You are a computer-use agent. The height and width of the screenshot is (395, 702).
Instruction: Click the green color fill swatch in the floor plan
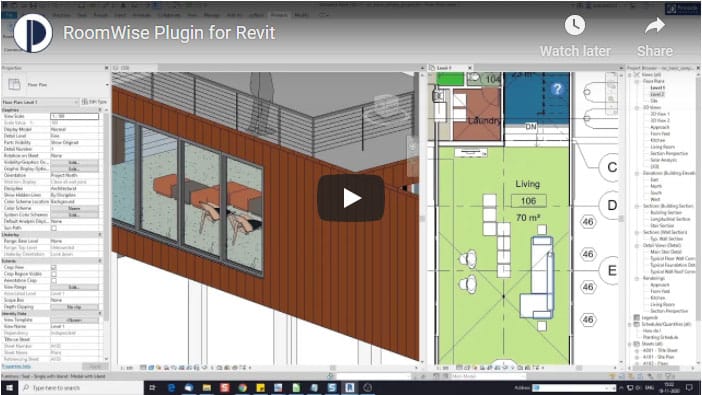450,80
